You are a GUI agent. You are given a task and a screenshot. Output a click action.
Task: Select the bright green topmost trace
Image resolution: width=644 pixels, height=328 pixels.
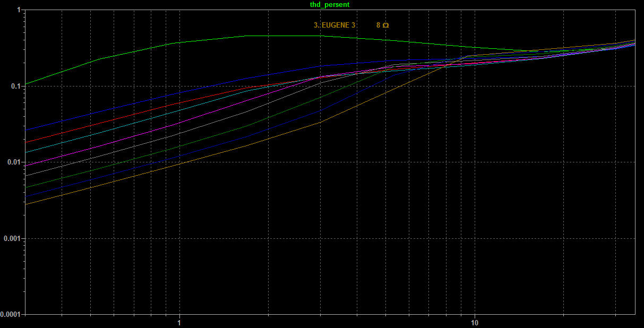[212, 39]
